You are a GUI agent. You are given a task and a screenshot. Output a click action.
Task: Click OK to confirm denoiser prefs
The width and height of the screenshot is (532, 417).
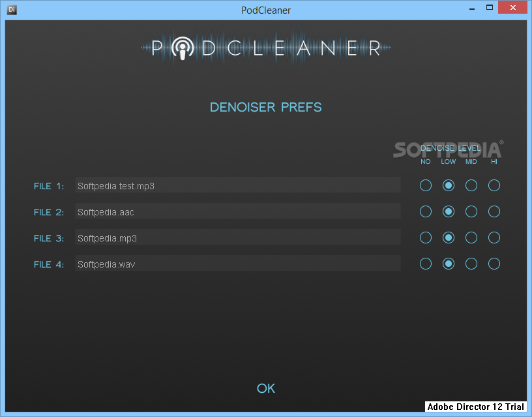coord(266,388)
